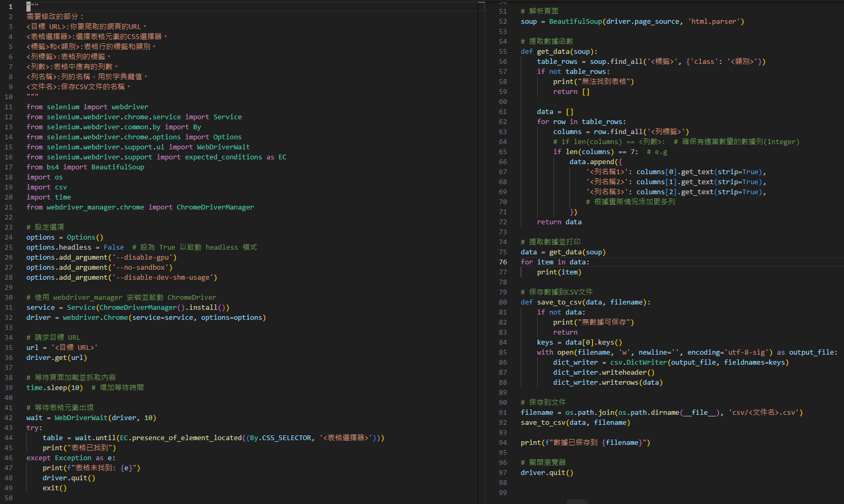Click the '--disable-dev-shm-usage' argument line
844x504 pixels.
coord(121,277)
